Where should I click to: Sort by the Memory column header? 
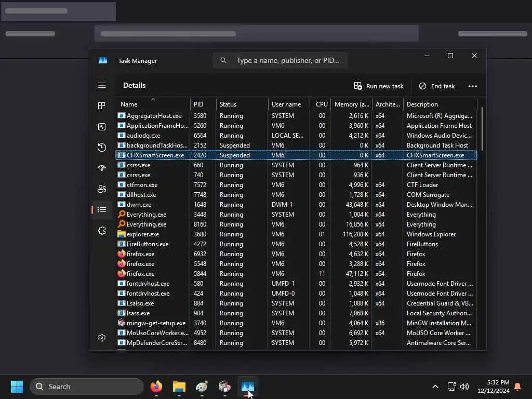coord(351,104)
